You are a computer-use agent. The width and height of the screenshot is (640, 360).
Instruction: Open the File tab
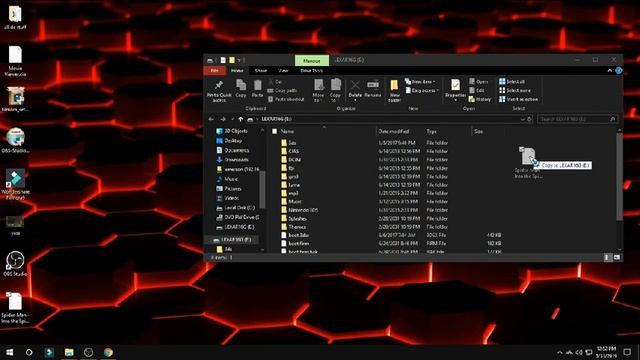215,71
